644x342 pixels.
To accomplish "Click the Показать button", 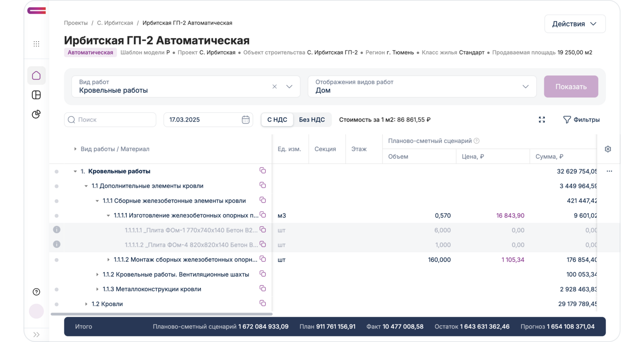I will [571, 86].
